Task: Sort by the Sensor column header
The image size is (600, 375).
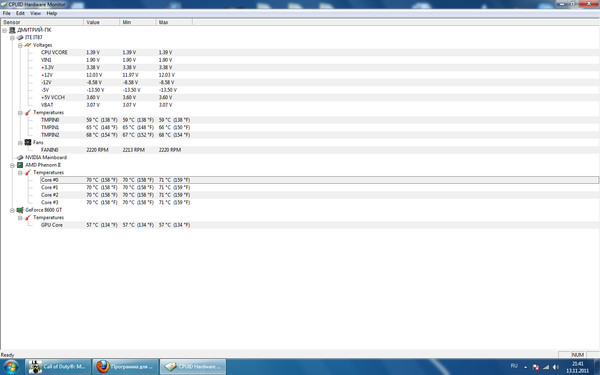Action: (42, 22)
